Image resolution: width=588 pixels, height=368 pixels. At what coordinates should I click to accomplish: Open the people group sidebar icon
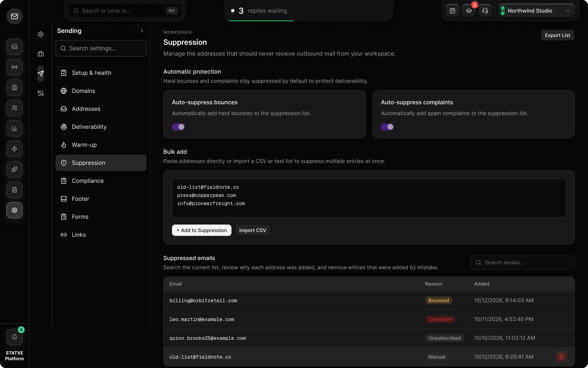point(14,108)
